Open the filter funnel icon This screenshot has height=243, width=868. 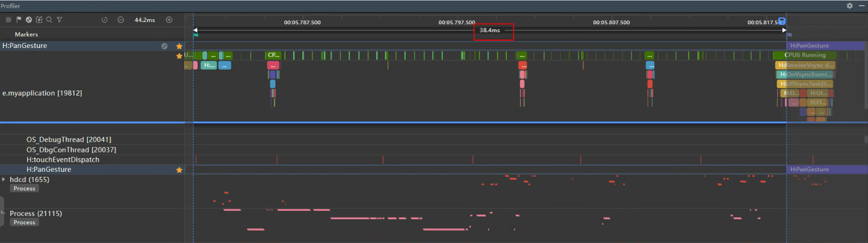point(59,20)
